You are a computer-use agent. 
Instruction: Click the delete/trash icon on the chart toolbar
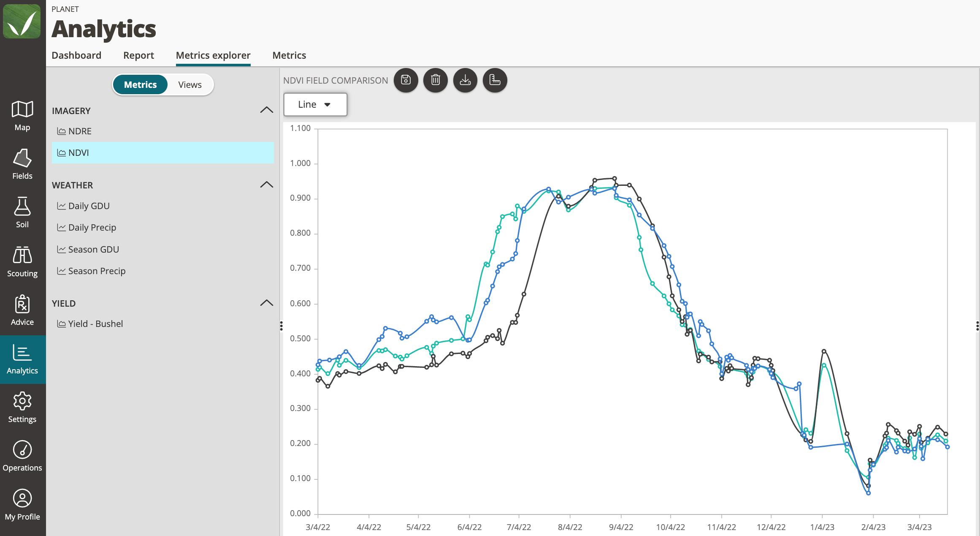pyautogui.click(x=436, y=80)
